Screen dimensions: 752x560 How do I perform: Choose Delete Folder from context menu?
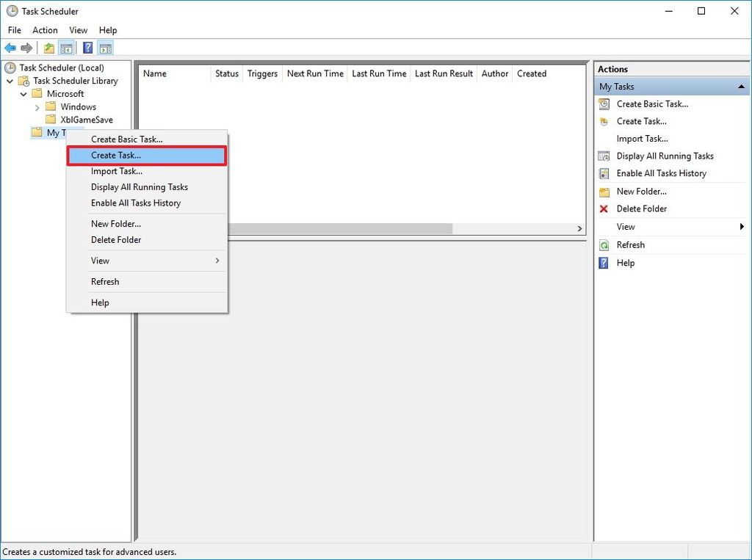(146, 240)
